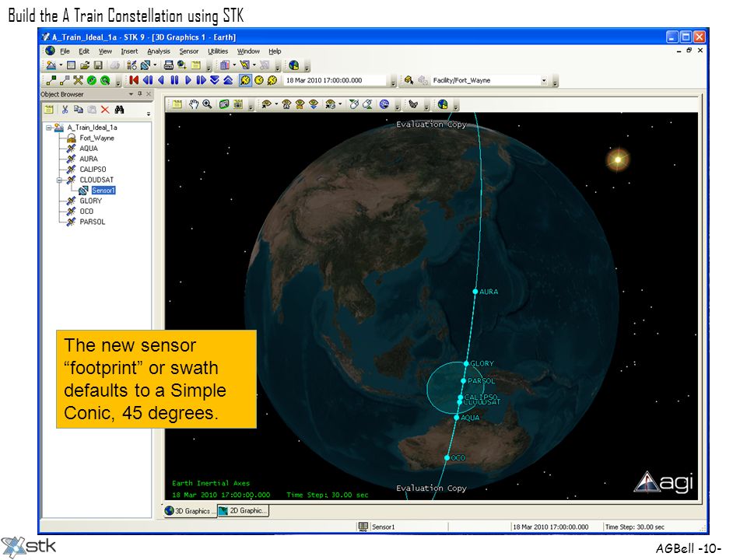
Task: Select the AQUA satellite in tree
Action: point(89,149)
